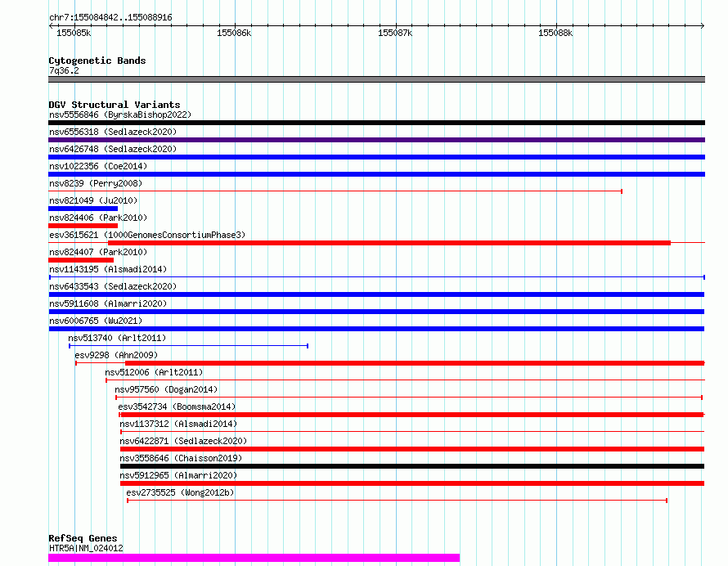The image size is (728, 566).
Task: Select esv2735525 (Wong2012b) label
Action: point(180,492)
